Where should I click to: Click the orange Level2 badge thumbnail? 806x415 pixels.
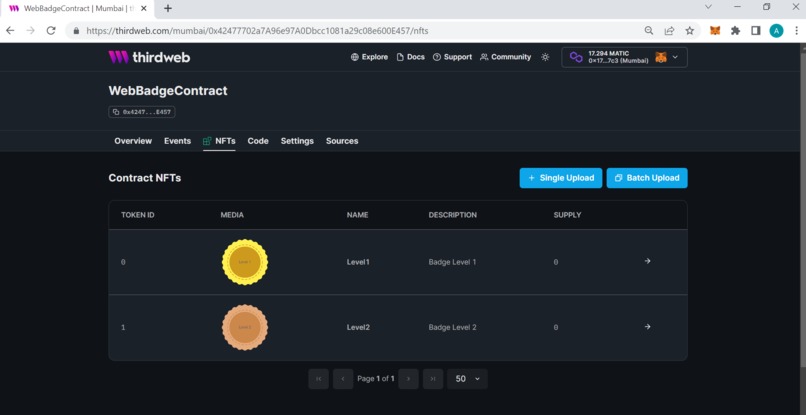click(x=245, y=327)
